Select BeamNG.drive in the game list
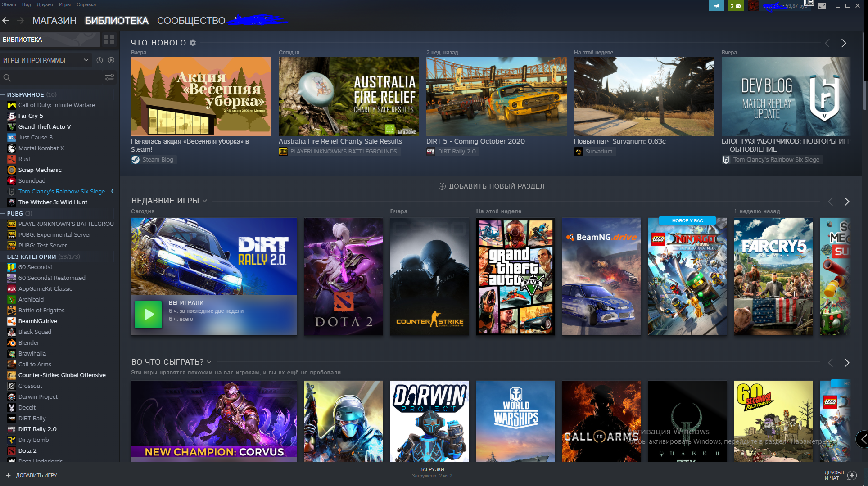868x486 pixels. click(x=37, y=321)
